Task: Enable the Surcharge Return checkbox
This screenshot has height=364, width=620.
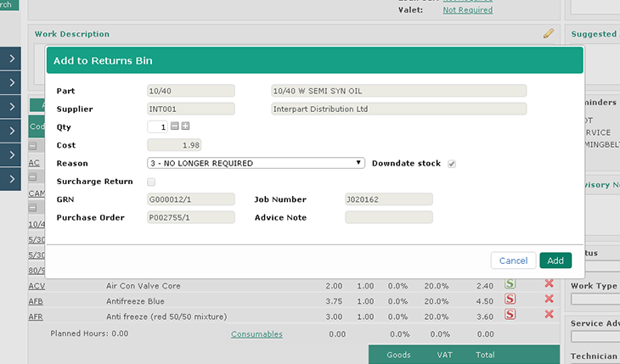Action: [151, 182]
